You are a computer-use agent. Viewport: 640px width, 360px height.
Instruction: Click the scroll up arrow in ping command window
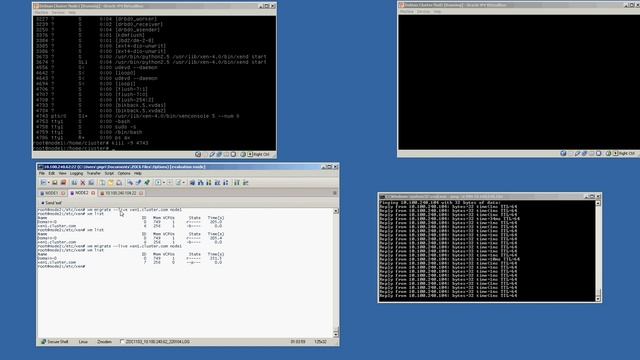tap(598, 203)
